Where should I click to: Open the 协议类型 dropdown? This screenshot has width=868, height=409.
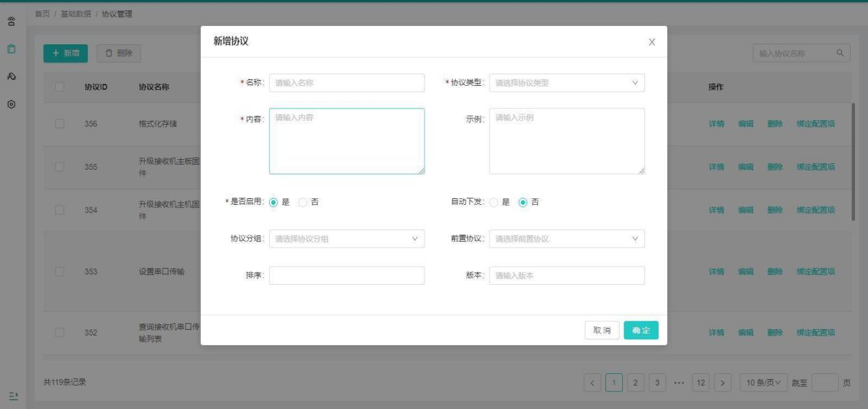pos(566,83)
